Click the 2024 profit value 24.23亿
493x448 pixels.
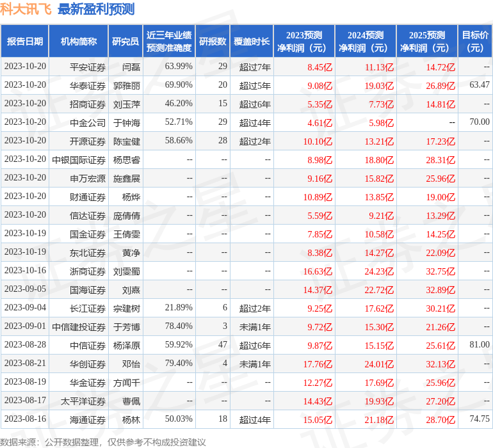pyautogui.click(x=379, y=271)
